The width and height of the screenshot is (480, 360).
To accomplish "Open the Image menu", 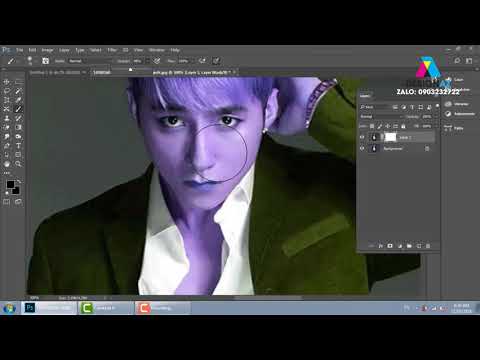I will [x=47, y=50].
